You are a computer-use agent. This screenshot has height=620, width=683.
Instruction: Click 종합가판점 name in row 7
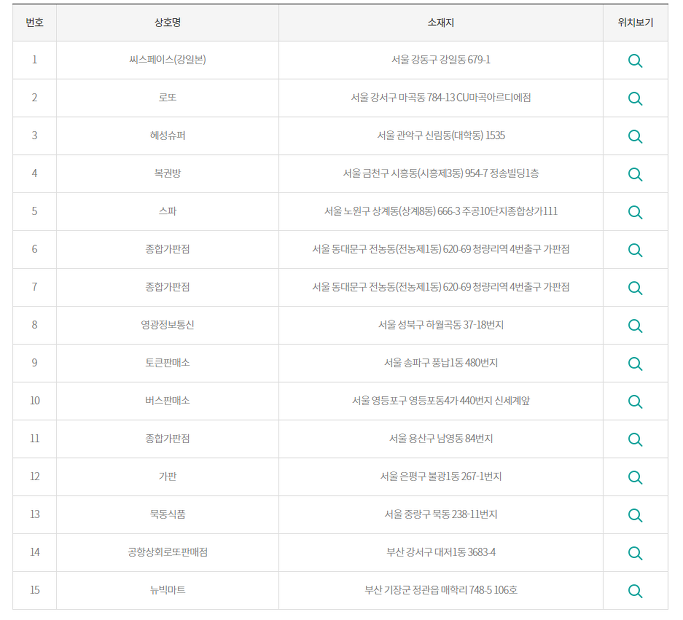click(167, 287)
